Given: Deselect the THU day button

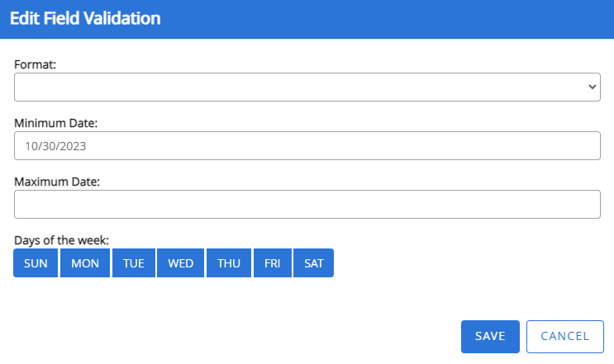Looking at the screenshot, I should coord(229,263).
